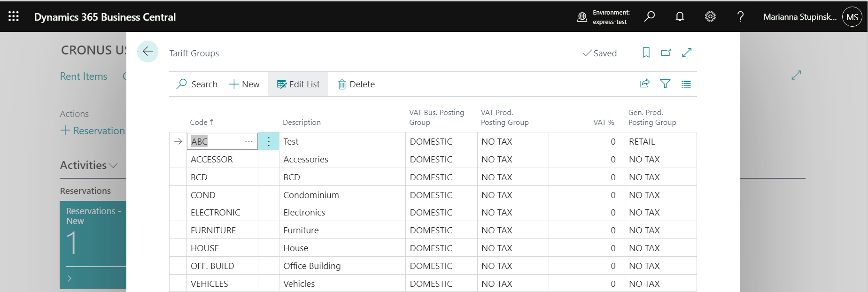Switch the list layout view
Image resolution: width=868 pixels, height=292 pixels.
point(686,84)
